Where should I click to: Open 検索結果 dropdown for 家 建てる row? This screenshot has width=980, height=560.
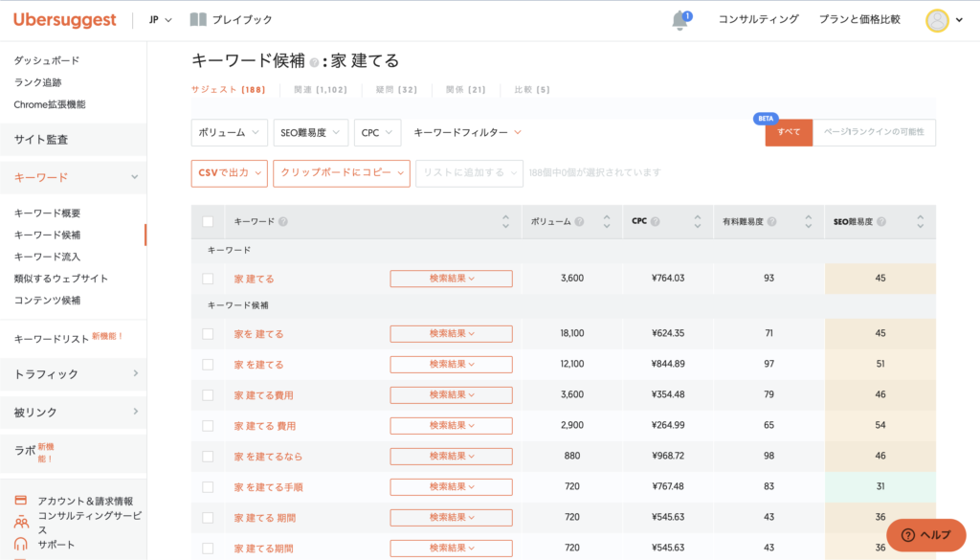(452, 279)
